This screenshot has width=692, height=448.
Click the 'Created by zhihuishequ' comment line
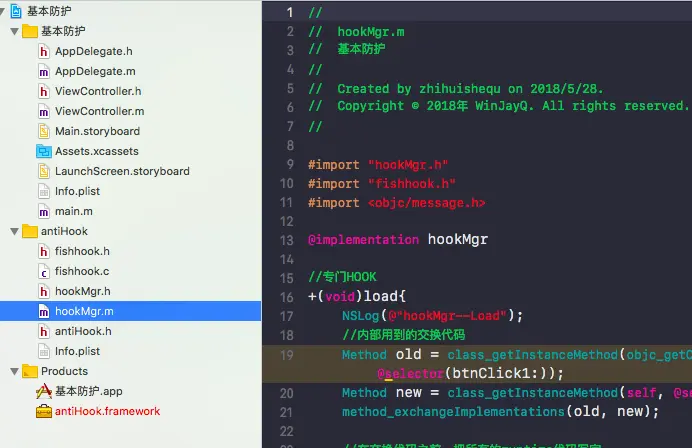[x=455, y=89]
